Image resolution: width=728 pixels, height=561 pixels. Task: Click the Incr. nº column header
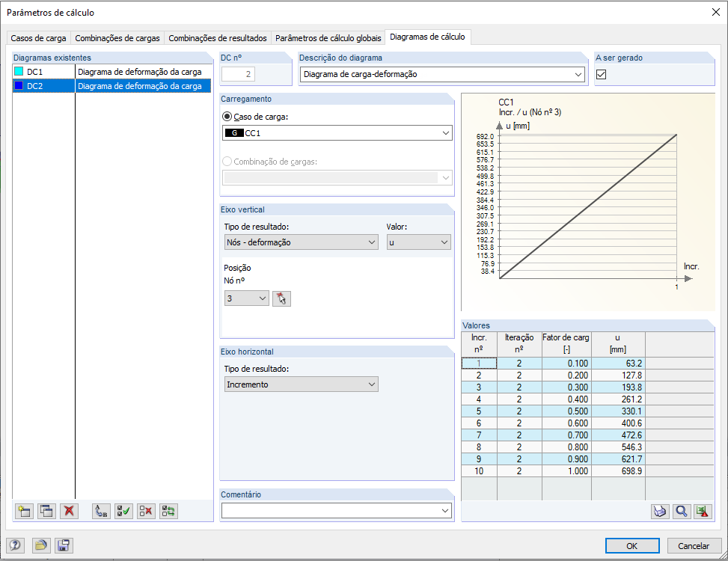coord(479,344)
